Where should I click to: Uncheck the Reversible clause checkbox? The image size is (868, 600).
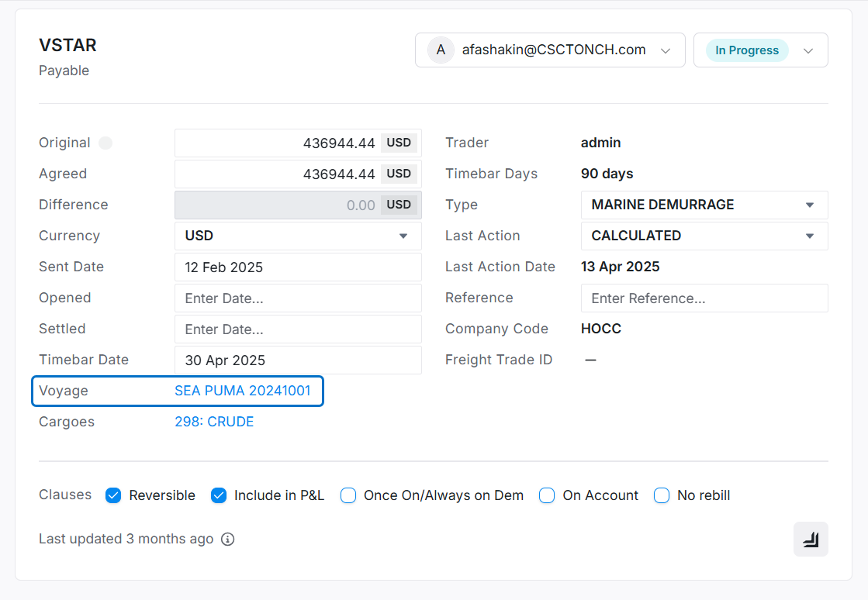click(x=113, y=495)
